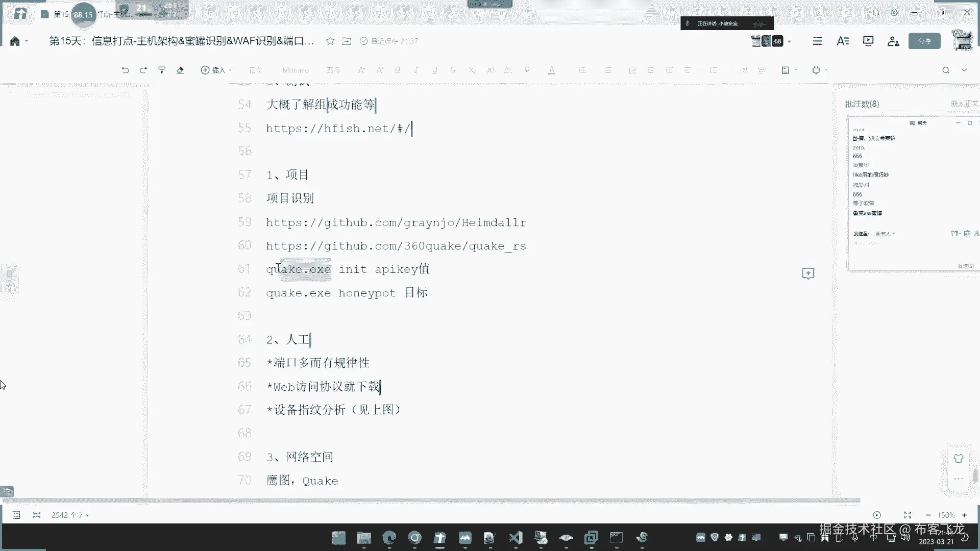Screen dimensions: 980x551
Task: Click the add comment icon beside line 61
Action: pyautogui.click(x=808, y=273)
